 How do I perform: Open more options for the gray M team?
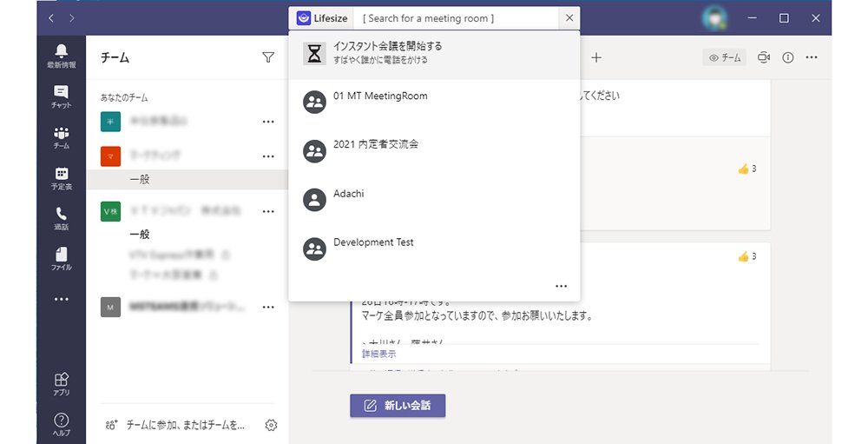pyautogui.click(x=268, y=307)
